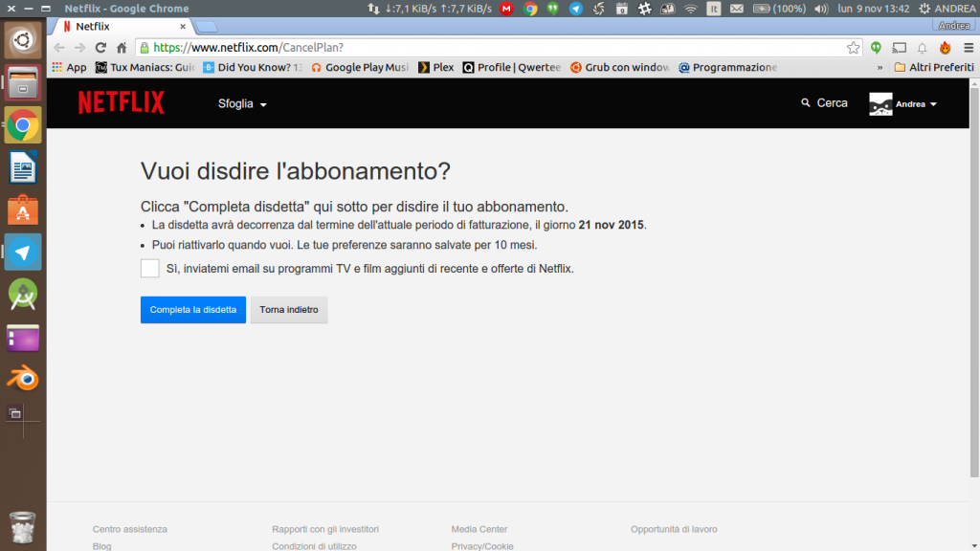
Task: Open Telegram in launcher
Action: 23,253
